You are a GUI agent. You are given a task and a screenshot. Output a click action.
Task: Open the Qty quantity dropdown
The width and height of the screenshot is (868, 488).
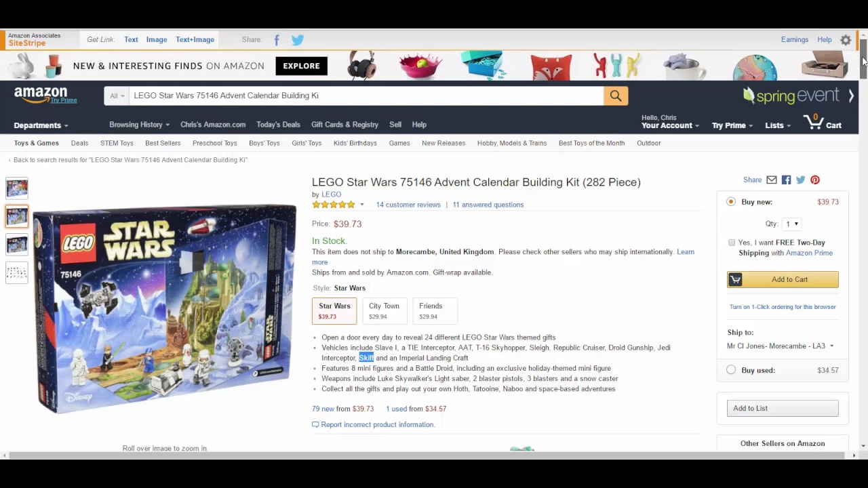[x=792, y=224]
